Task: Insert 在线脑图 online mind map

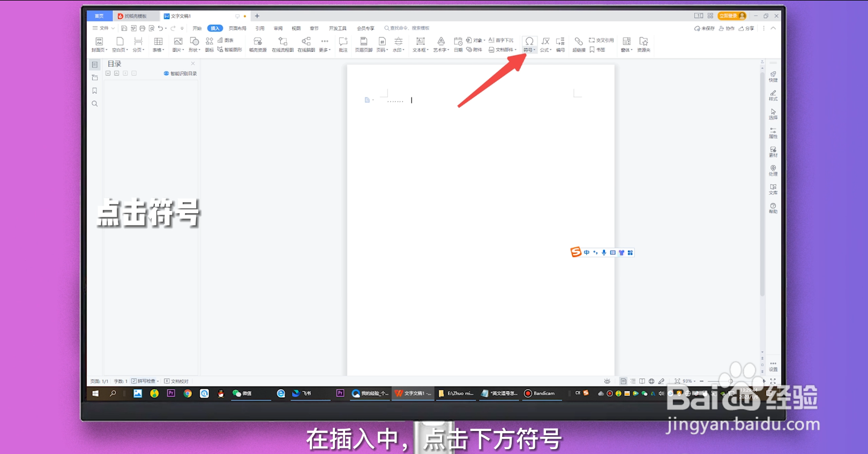Action: (306, 44)
